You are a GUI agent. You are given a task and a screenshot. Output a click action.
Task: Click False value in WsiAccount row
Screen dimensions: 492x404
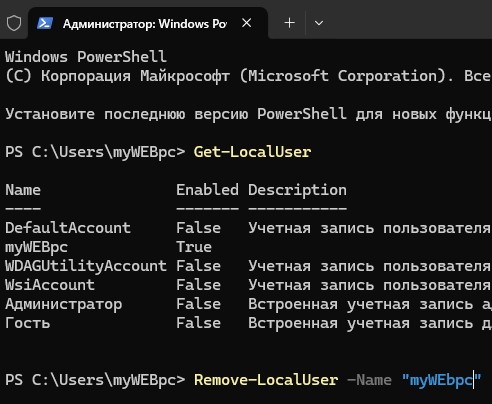[198, 285]
